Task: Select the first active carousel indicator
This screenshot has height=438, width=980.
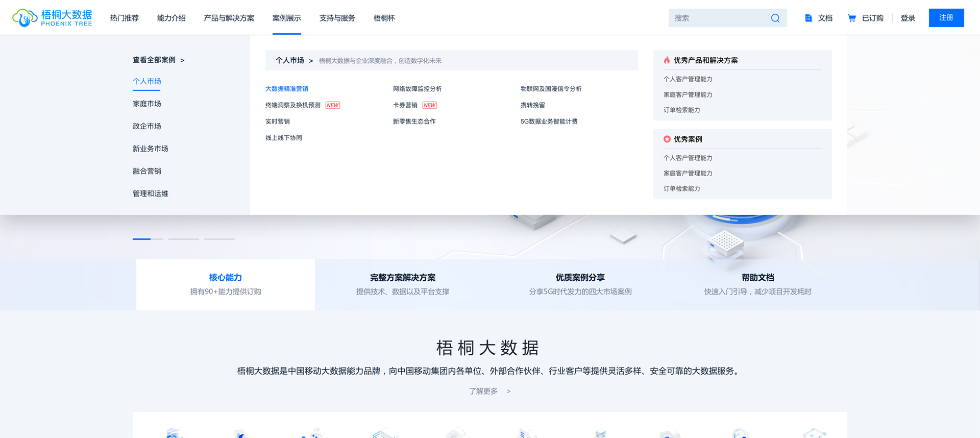Action: (148, 239)
